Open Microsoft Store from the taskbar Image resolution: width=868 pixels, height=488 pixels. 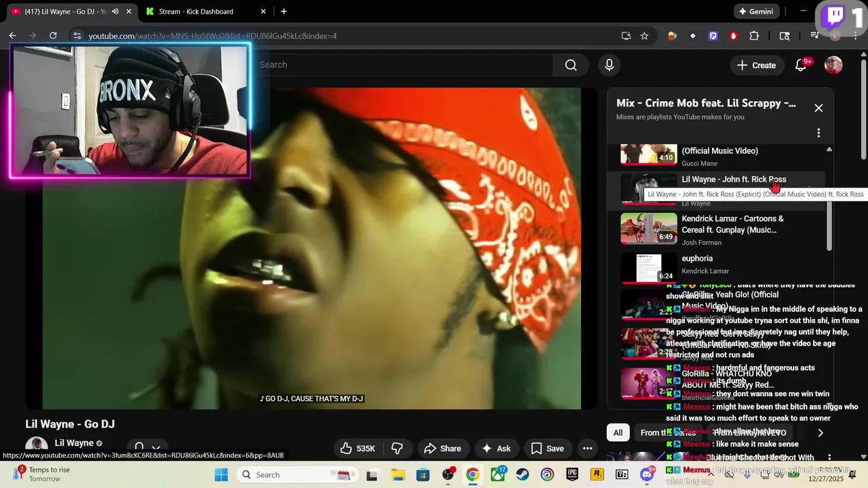coord(422,474)
